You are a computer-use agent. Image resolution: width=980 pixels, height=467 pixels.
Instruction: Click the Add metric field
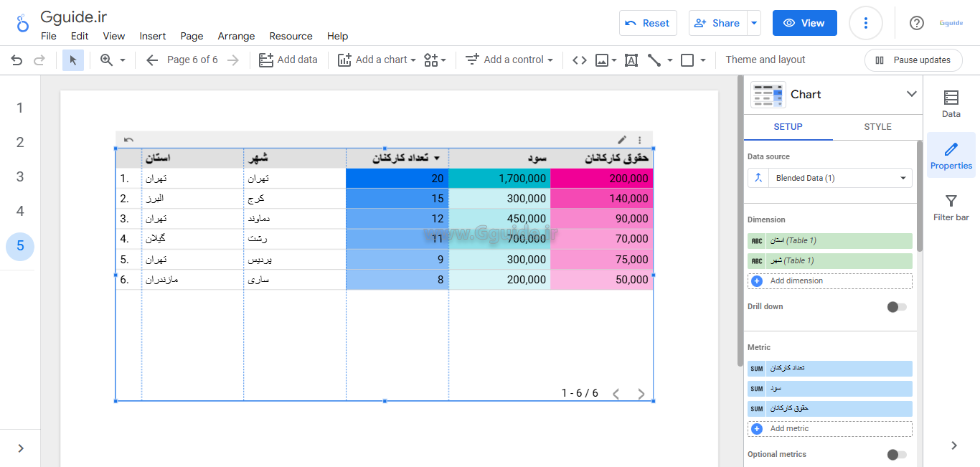(830, 428)
